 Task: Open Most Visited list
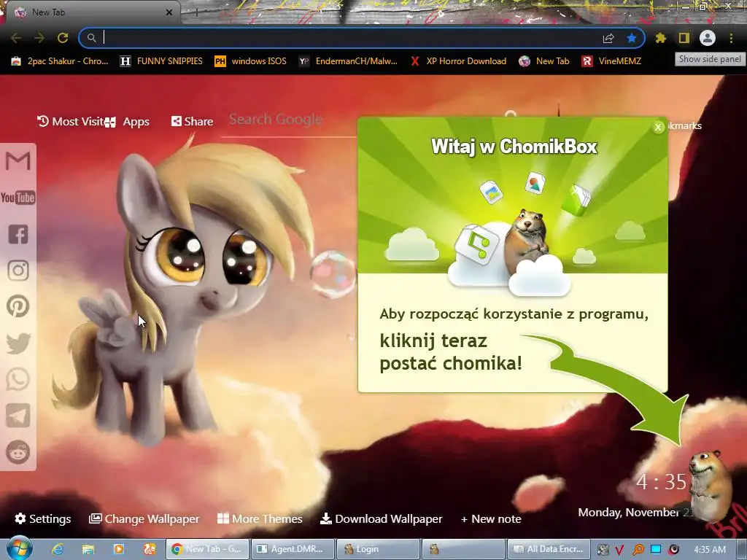(71, 122)
